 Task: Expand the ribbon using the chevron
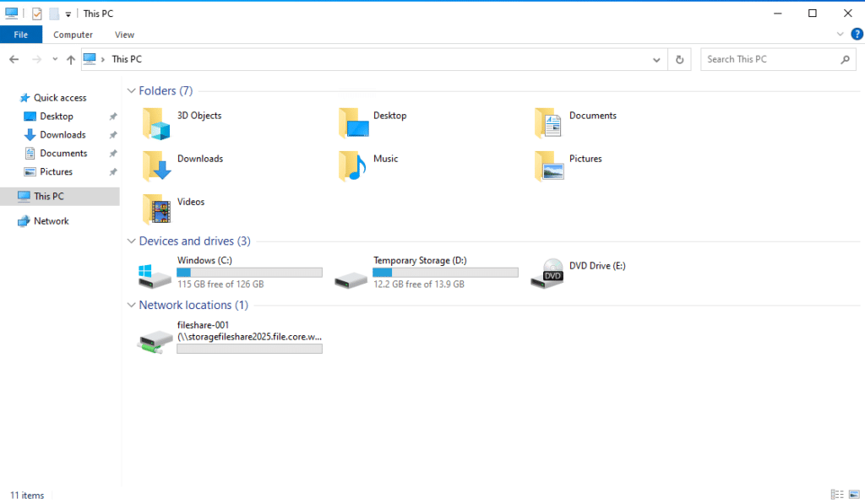(x=840, y=35)
